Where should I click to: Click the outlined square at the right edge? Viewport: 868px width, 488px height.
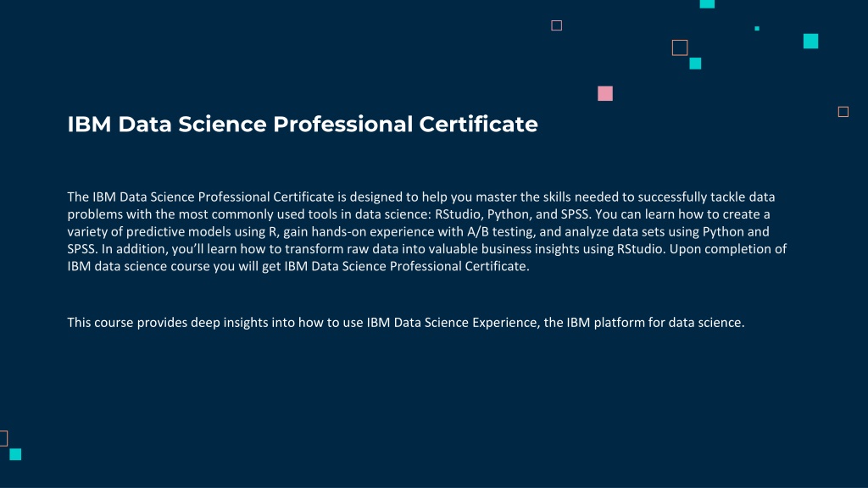click(843, 112)
